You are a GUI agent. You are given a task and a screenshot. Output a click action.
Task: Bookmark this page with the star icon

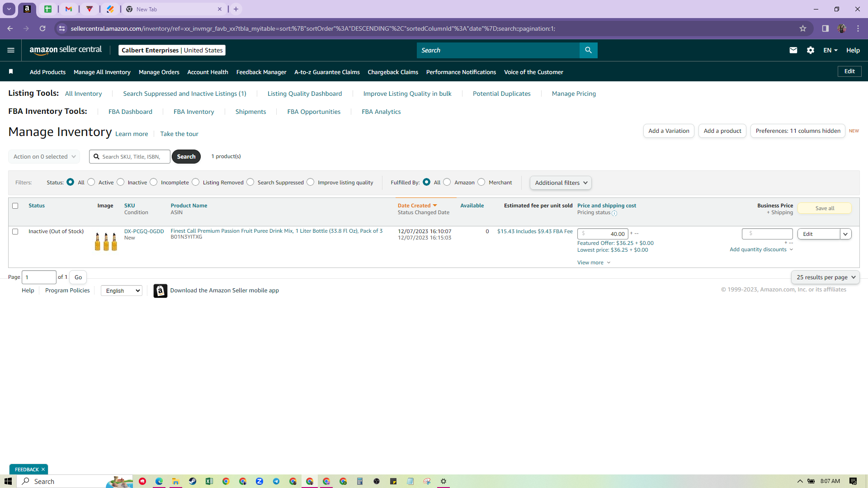tap(803, 28)
